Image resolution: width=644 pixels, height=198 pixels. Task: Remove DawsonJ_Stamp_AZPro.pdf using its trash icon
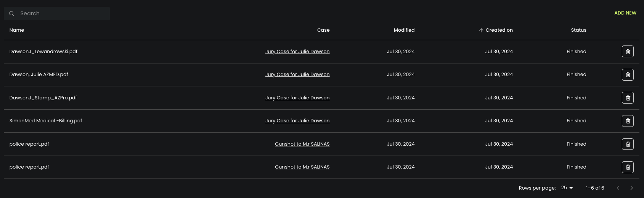(x=628, y=98)
